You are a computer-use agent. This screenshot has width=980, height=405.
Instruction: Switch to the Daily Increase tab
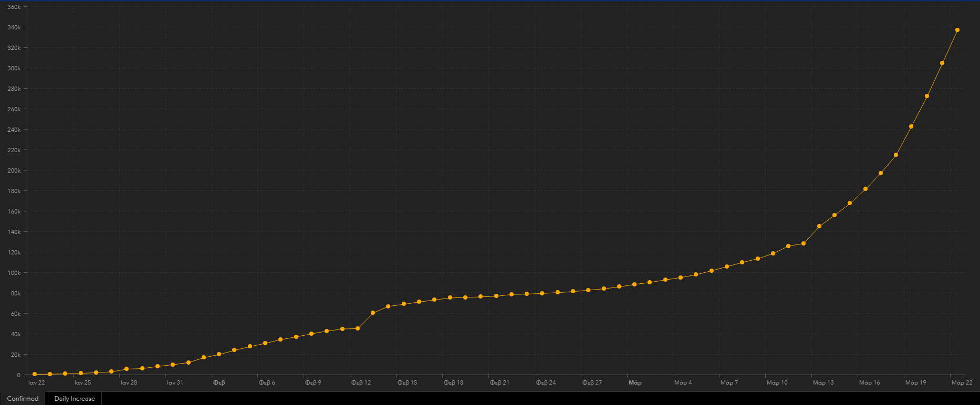pyautogui.click(x=75, y=399)
